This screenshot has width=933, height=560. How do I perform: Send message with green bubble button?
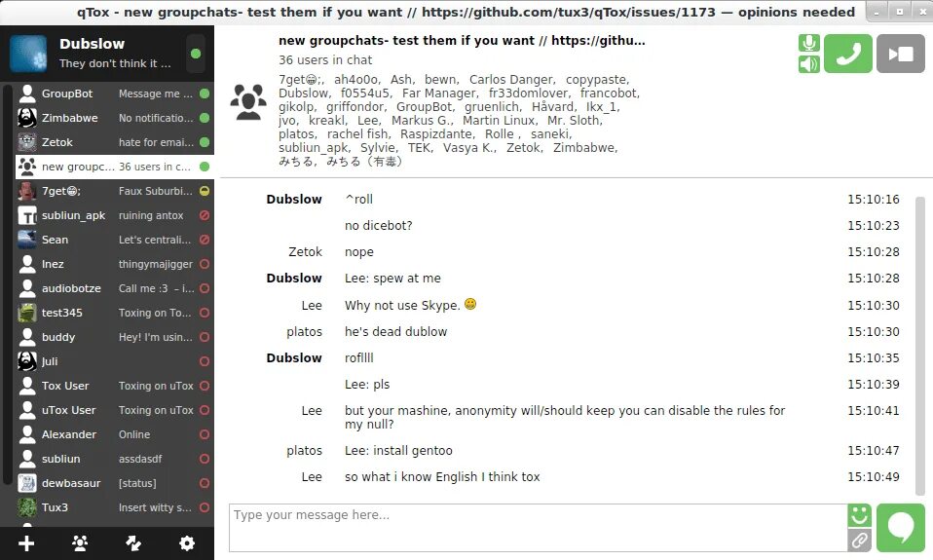[x=900, y=528]
